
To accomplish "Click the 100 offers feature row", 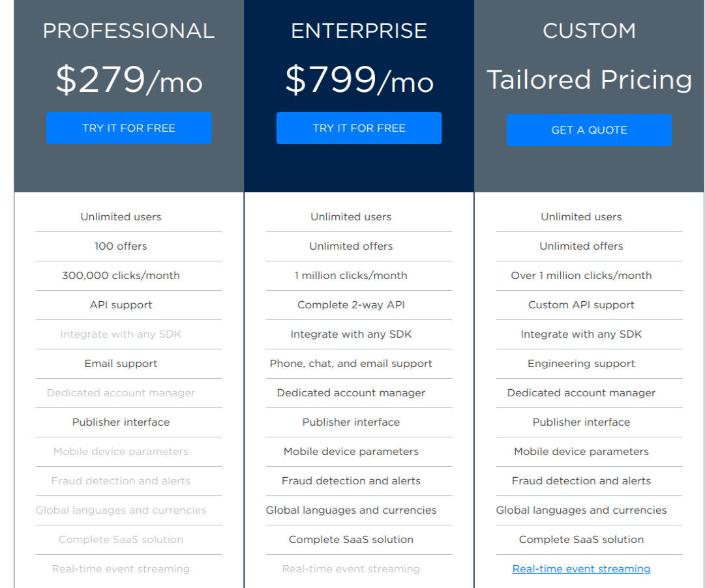I will click(120, 246).
